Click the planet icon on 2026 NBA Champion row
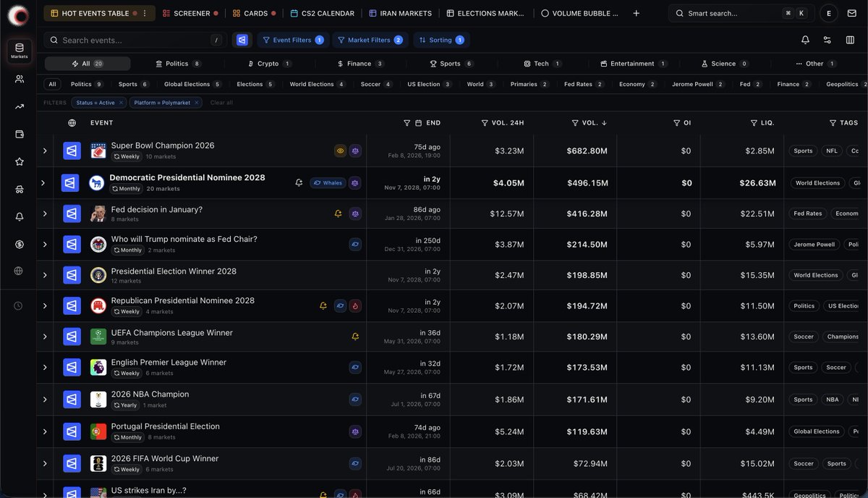The height and width of the screenshot is (498, 868). pyautogui.click(x=355, y=399)
